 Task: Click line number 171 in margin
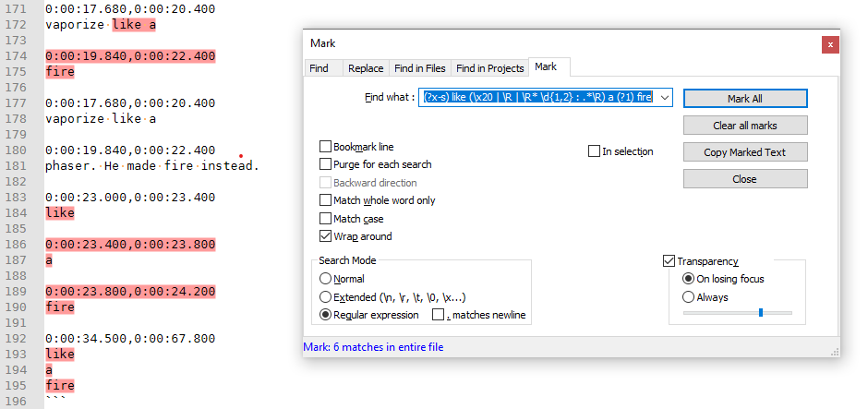click(x=16, y=9)
